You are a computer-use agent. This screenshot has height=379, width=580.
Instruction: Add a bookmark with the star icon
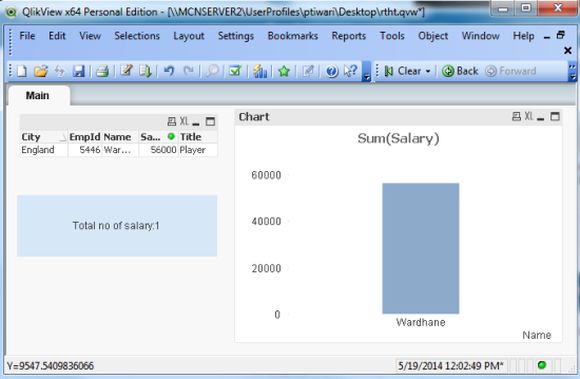(284, 71)
